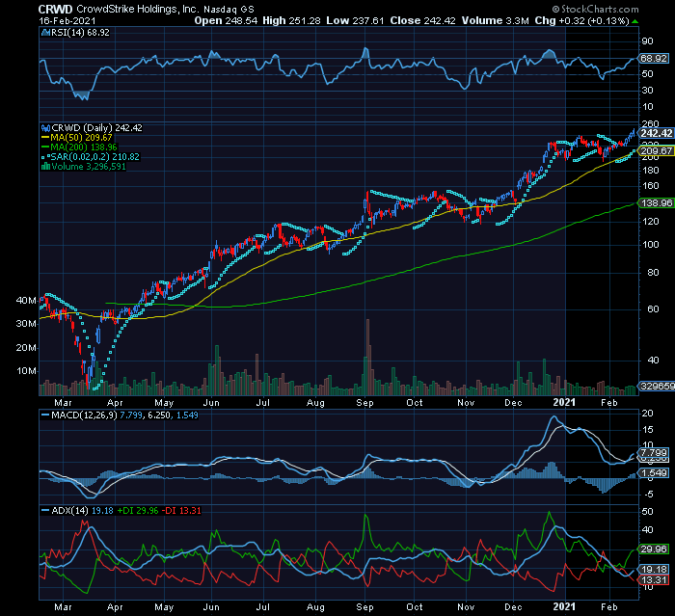Screen dimensions: 675x616
Task: Click the tallest September volume spike bar
Action: 367,357
